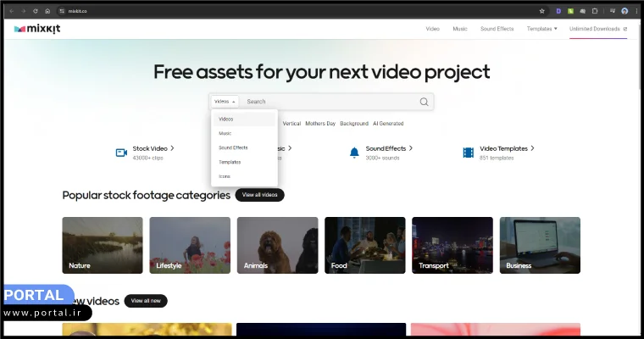Choose Sound Effects in the dropdown list
644x339 pixels.
(x=233, y=147)
